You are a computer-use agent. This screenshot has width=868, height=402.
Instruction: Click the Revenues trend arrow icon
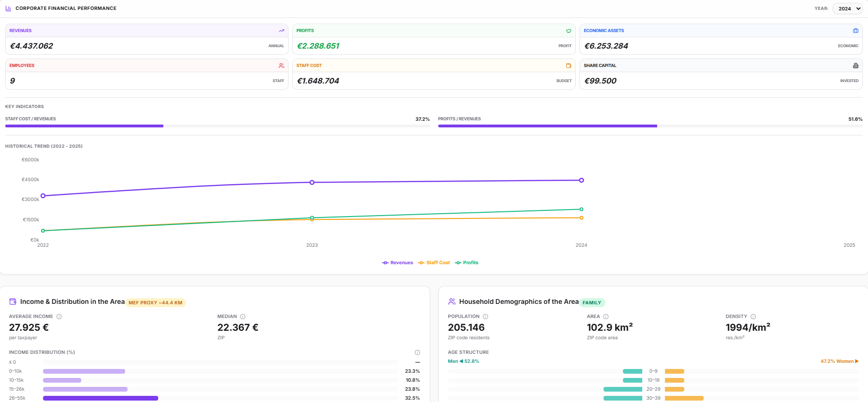[281, 31]
